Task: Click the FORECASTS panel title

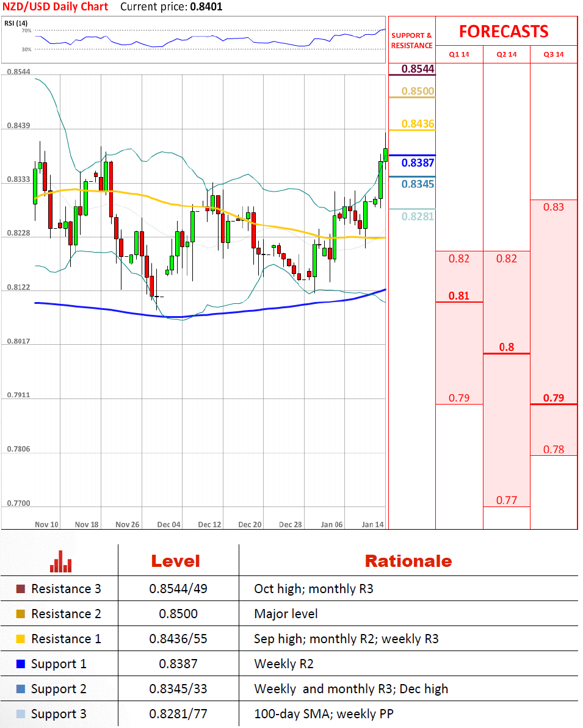Action: 504,31
